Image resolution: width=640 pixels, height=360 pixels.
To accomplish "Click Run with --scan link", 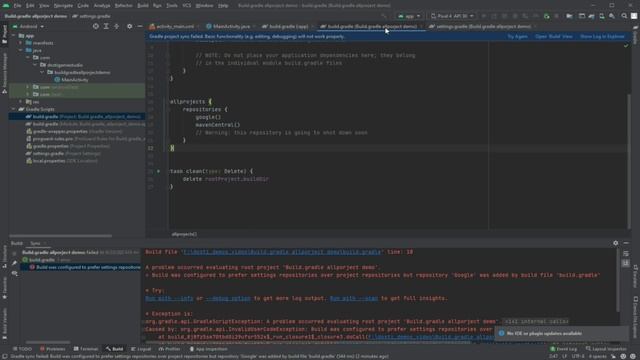I will (354, 298).
